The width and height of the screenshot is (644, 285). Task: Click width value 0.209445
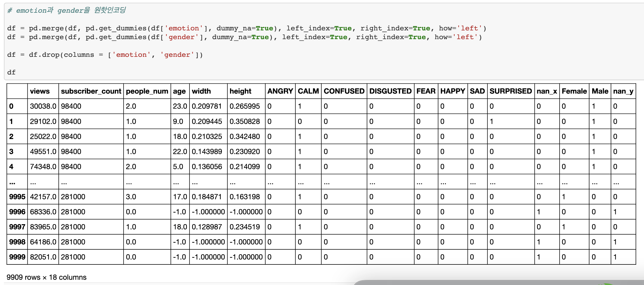(207, 121)
